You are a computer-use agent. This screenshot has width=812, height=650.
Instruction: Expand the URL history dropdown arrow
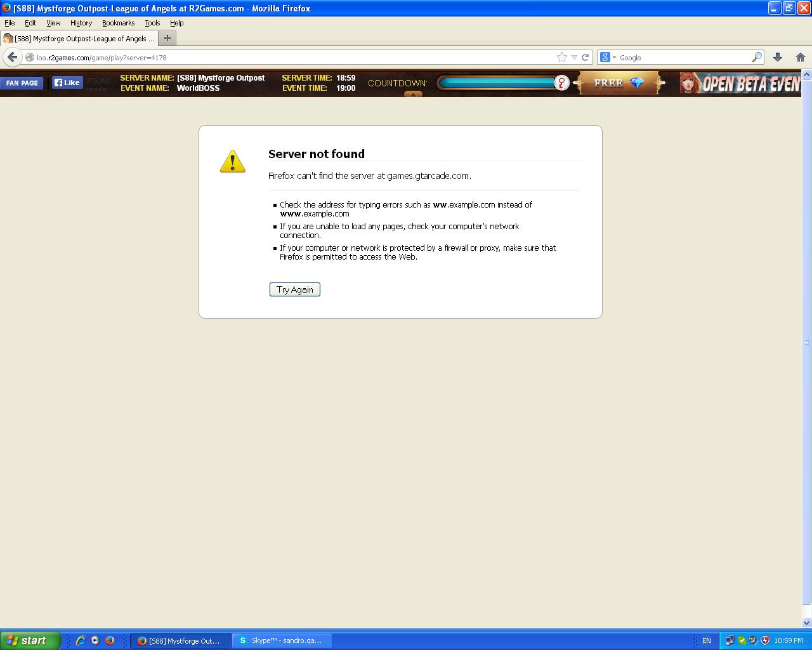tap(574, 57)
